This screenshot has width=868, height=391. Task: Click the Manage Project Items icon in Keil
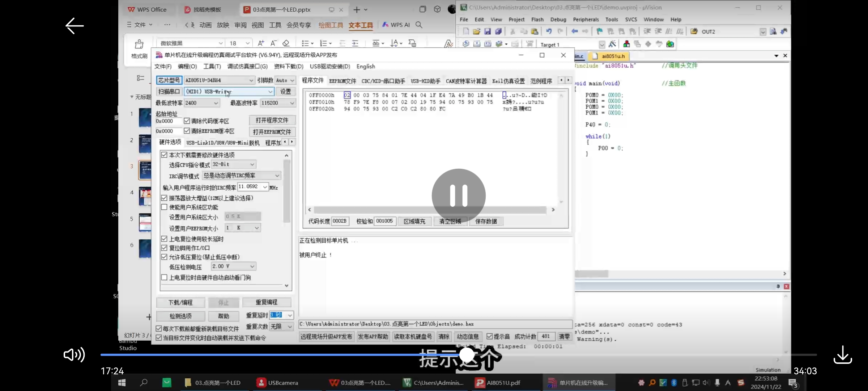pos(626,44)
